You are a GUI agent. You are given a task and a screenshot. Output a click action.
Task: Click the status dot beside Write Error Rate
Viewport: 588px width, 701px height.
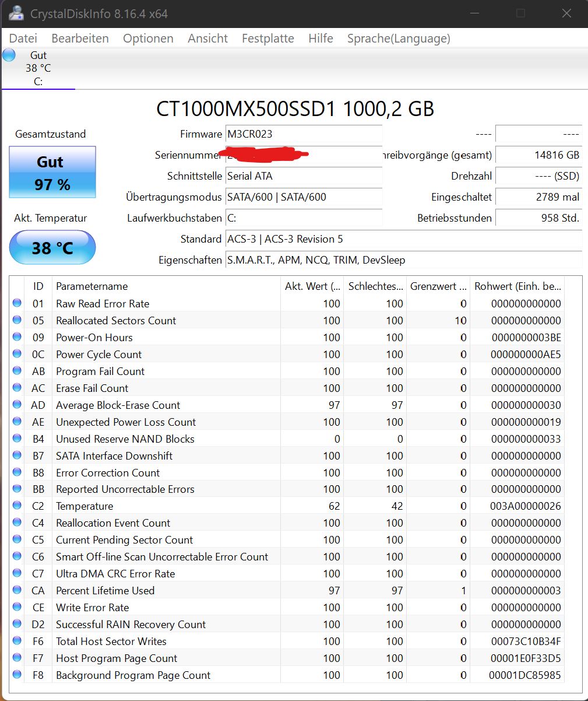coord(17,607)
